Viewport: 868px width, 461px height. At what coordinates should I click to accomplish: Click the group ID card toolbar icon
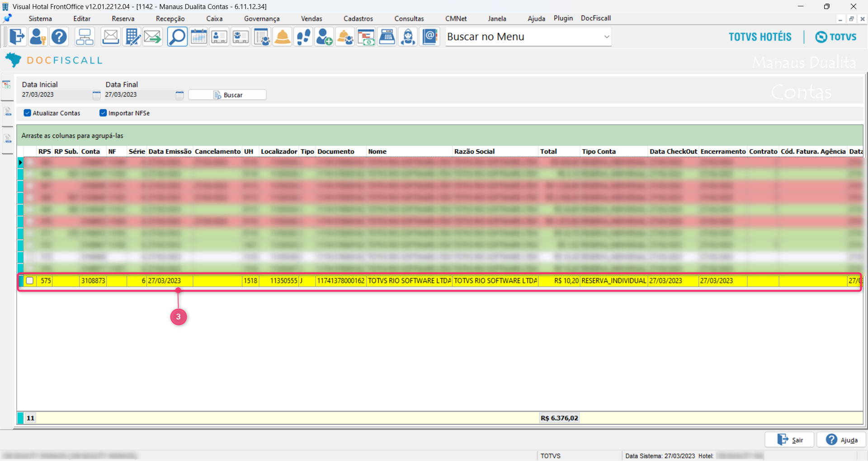click(x=241, y=37)
